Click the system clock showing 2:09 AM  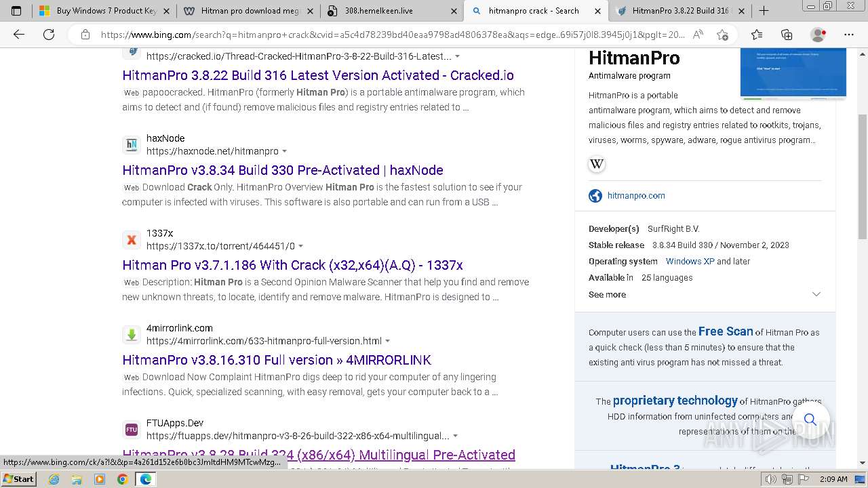833,479
